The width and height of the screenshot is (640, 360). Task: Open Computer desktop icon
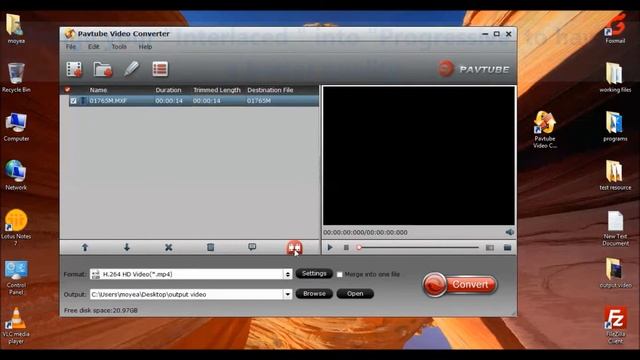pos(16,127)
